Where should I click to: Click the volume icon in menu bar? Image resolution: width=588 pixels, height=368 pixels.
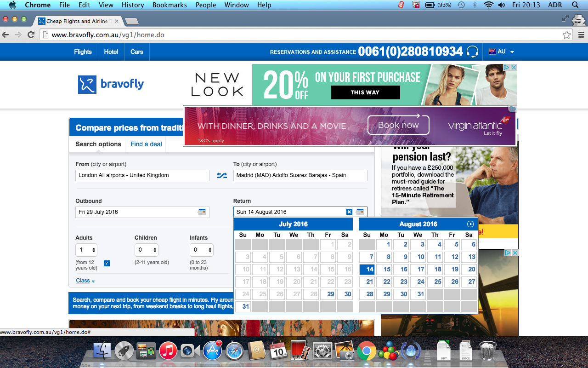[502, 5]
